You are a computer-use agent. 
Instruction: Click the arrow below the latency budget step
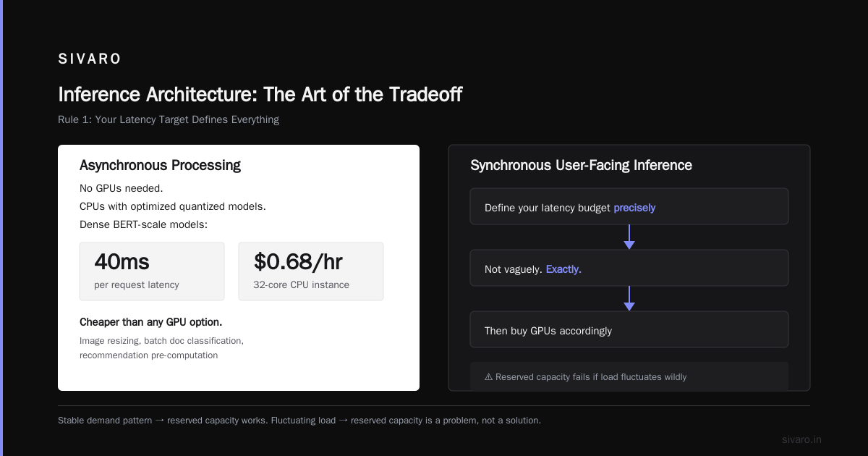pos(629,237)
